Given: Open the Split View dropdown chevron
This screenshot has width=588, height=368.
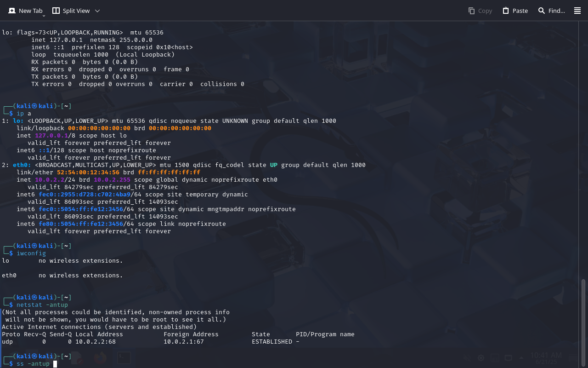Looking at the screenshot, I should coord(97,11).
